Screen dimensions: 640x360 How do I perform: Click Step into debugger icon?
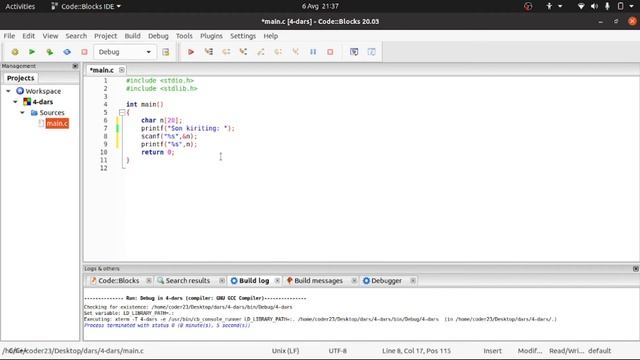point(243,52)
